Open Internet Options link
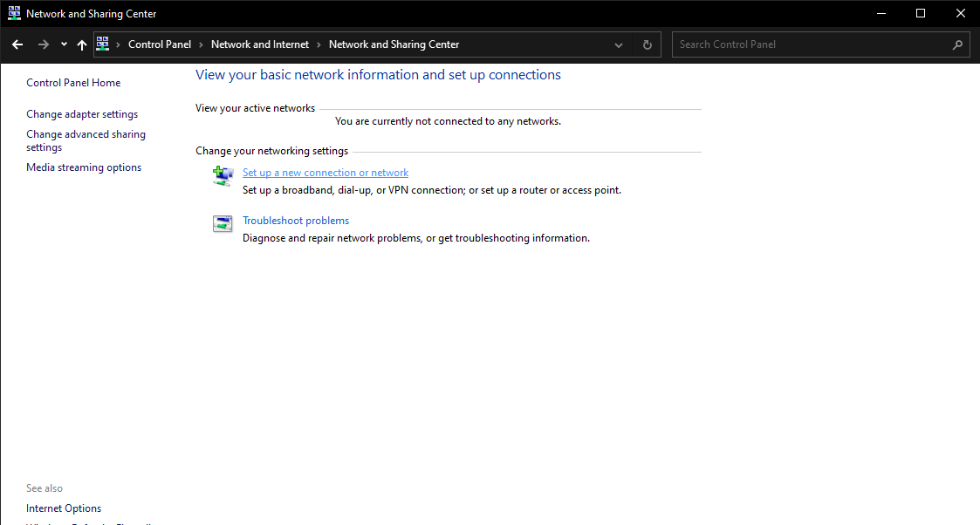980x525 pixels. (64, 508)
